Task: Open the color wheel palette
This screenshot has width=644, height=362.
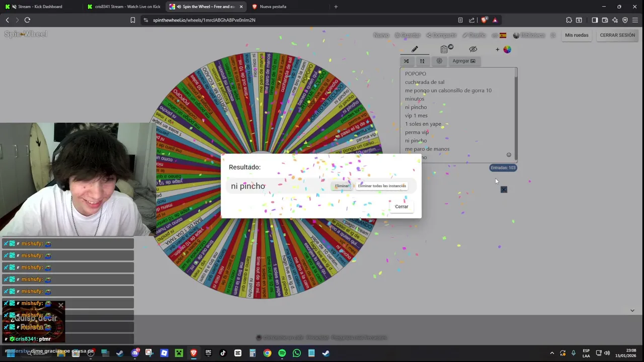Action: click(507, 49)
